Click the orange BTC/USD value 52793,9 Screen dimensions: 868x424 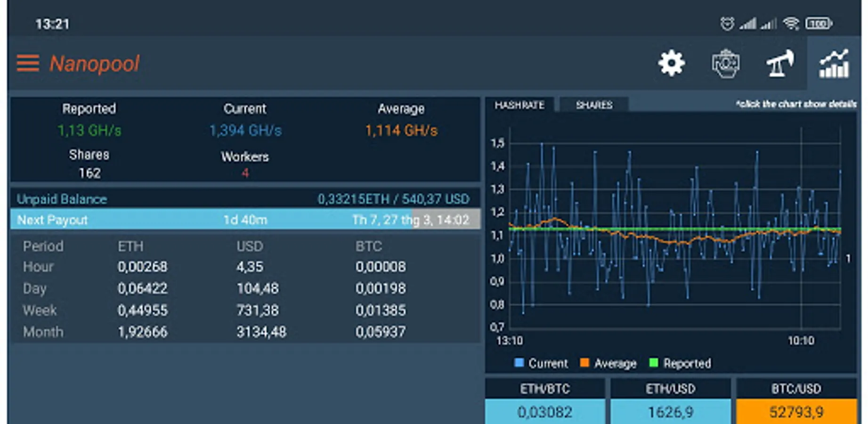click(x=796, y=412)
